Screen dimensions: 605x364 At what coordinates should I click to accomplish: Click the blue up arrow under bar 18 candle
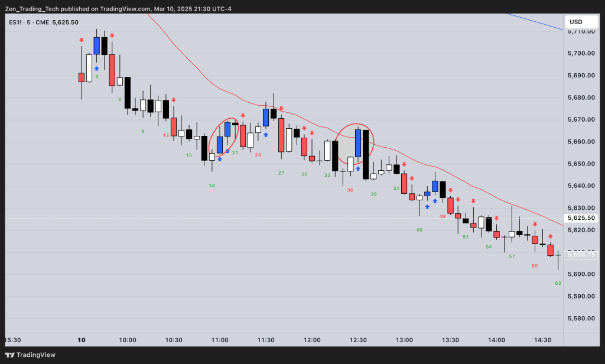coord(220,160)
